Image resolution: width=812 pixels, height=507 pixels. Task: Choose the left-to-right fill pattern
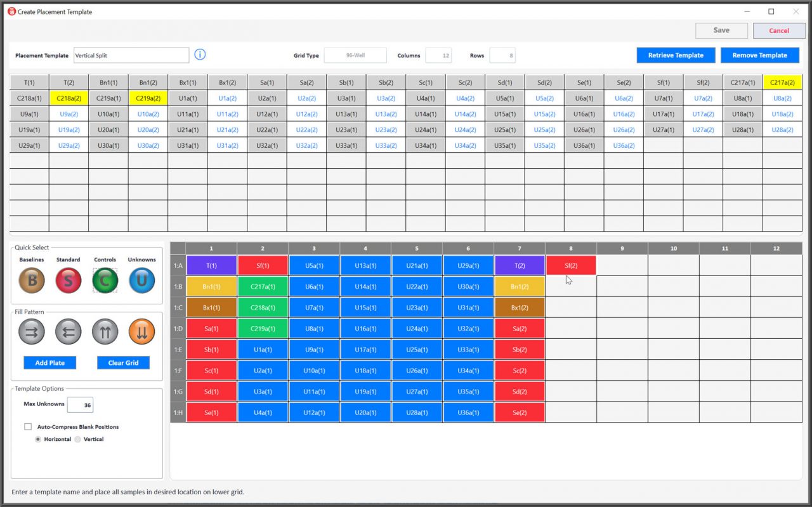31,331
